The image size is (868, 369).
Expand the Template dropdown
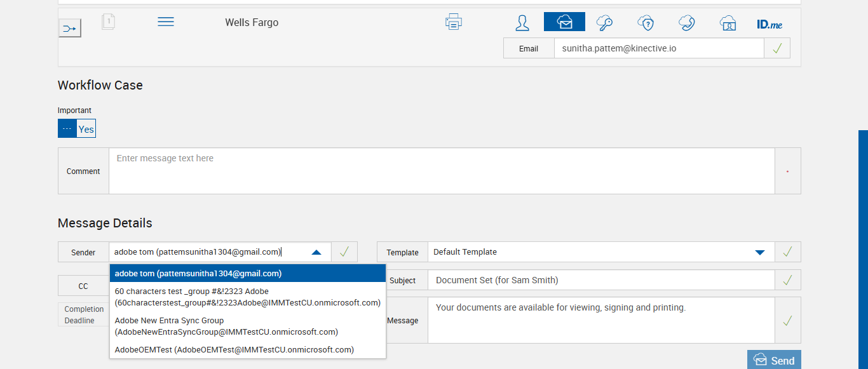tap(759, 252)
